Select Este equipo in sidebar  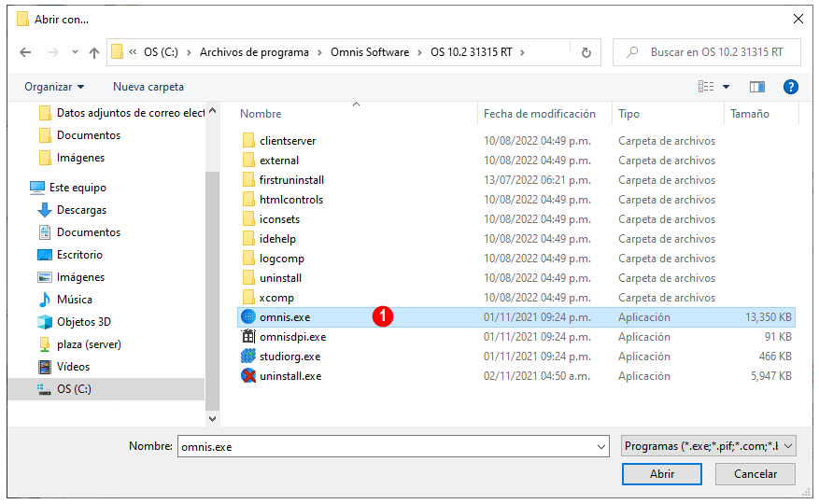tap(68, 188)
